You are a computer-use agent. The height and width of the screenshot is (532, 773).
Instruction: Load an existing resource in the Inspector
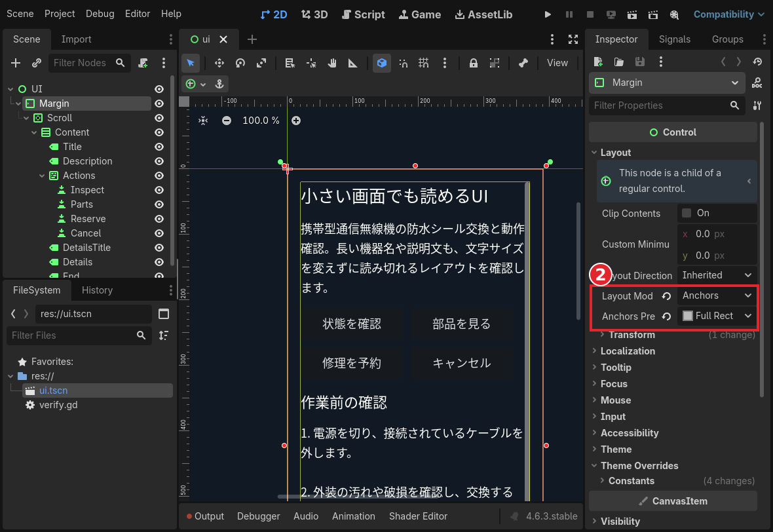point(618,62)
